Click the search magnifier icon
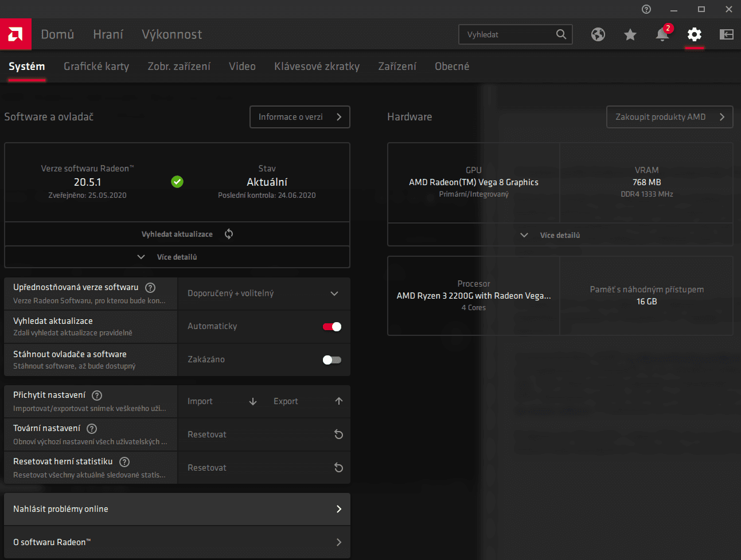 tap(561, 34)
